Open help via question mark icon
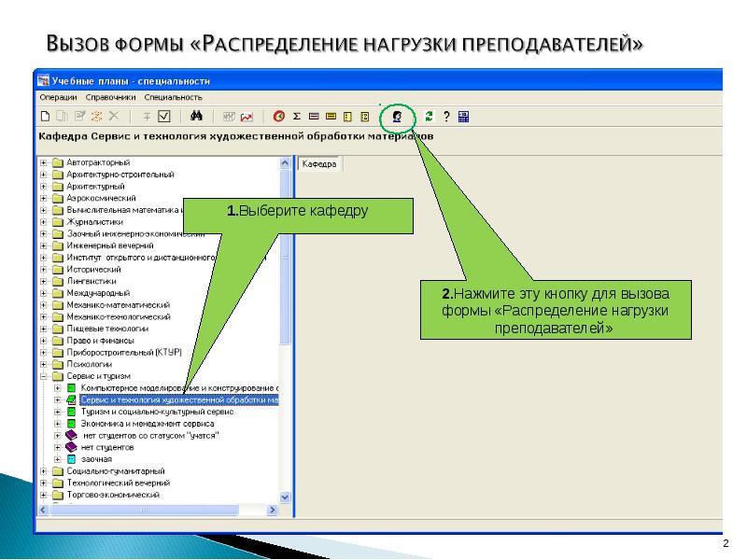This screenshot has height=560, width=747. pos(446,117)
